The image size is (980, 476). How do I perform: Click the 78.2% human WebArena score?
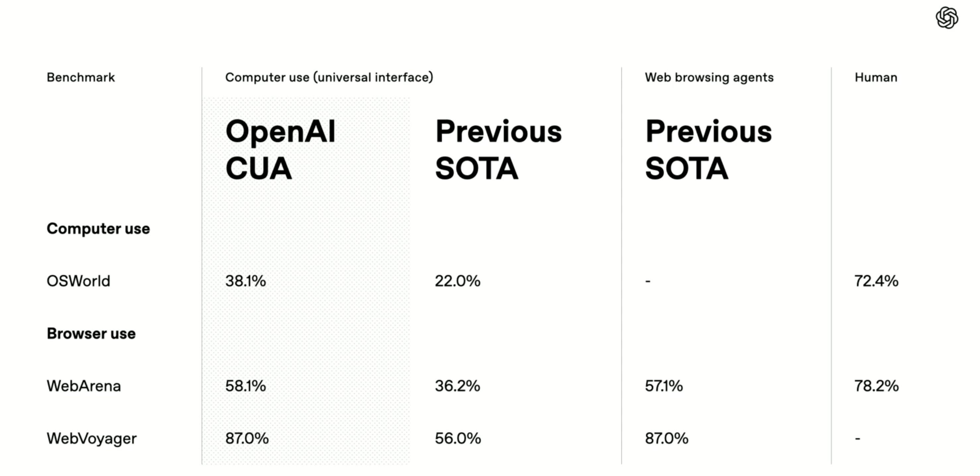click(x=877, y=386)
